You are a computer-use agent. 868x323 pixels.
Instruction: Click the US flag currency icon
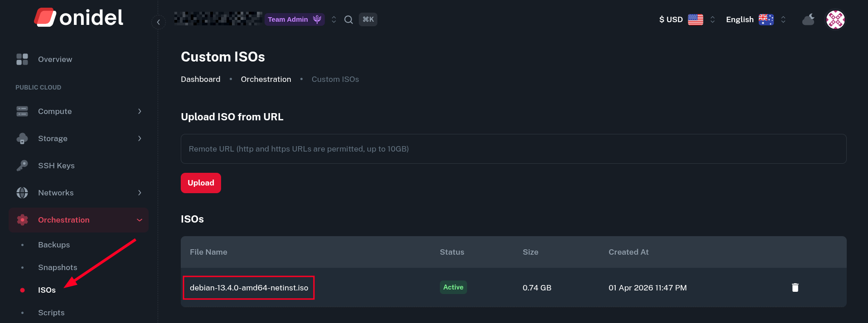click(695, 19)
